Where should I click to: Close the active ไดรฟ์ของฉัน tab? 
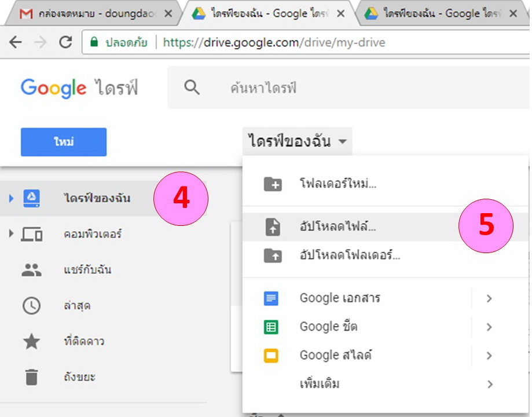(x=340, y=13)
